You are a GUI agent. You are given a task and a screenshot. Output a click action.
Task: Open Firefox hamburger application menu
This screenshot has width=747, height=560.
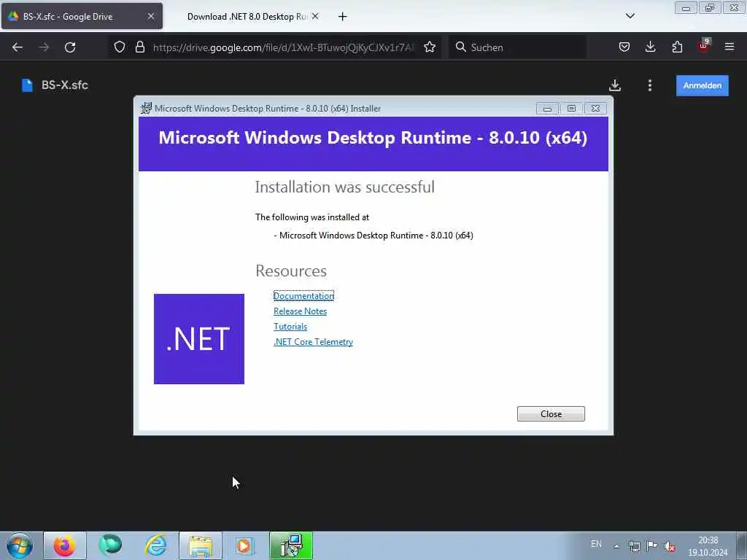729,47
